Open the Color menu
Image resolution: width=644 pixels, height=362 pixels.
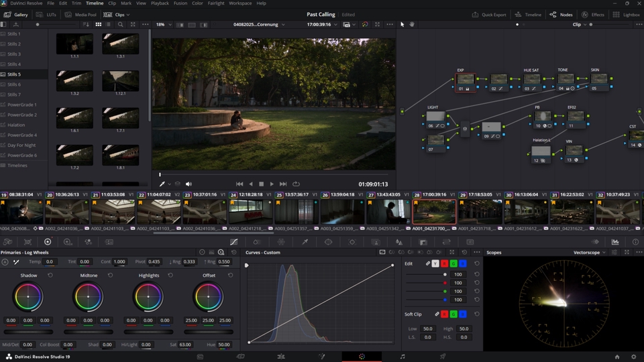point(197,3)
